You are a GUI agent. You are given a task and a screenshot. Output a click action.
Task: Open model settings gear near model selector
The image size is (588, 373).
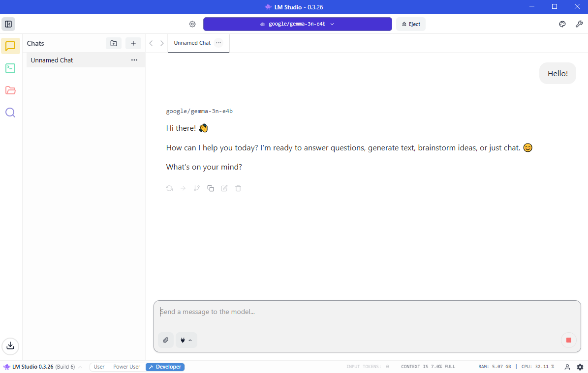[x=192, y=24]
